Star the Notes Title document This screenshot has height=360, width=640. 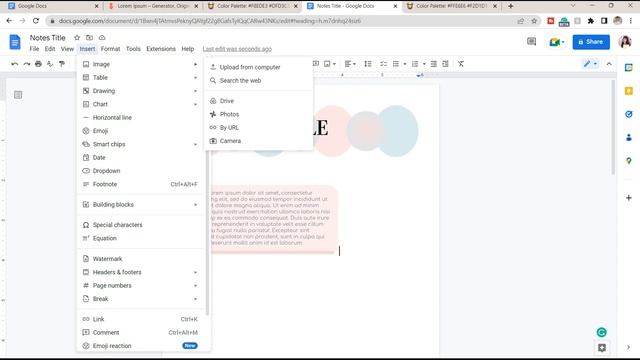(77, 38)
